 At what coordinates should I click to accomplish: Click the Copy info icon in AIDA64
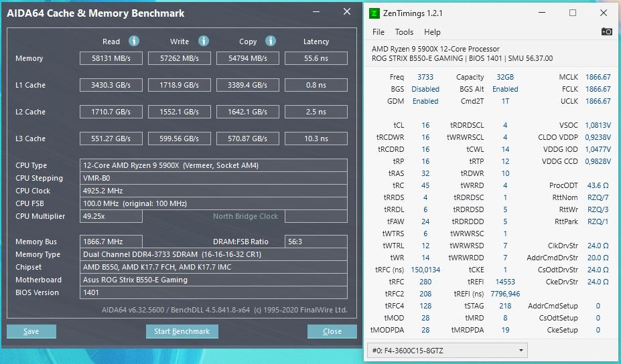[x=271, y=41]
